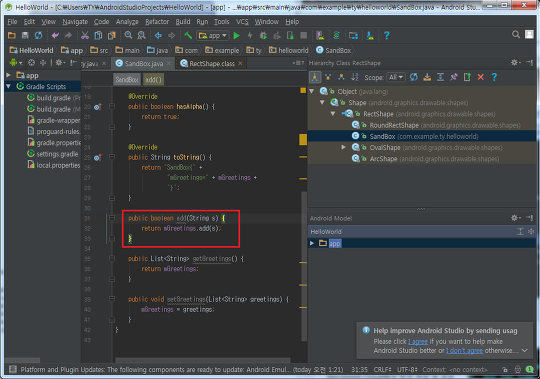This screenshot has height=379, width=540.
Task: Switch to the RectShape.class tab
Action: (211, 63)
